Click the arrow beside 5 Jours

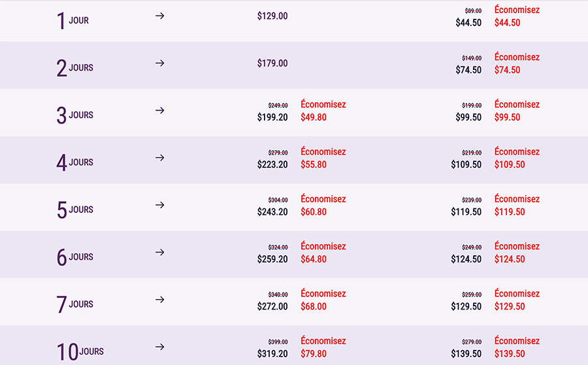(159, 205)
